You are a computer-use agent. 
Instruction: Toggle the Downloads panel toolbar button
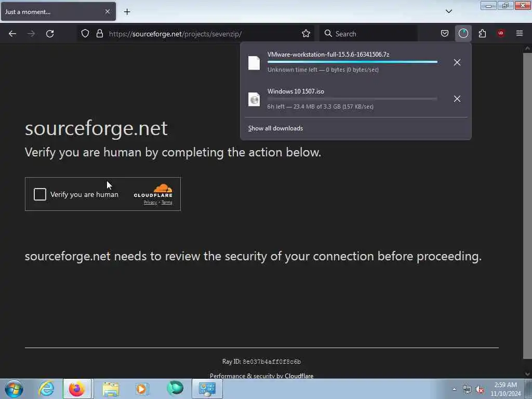coord(463,33)
